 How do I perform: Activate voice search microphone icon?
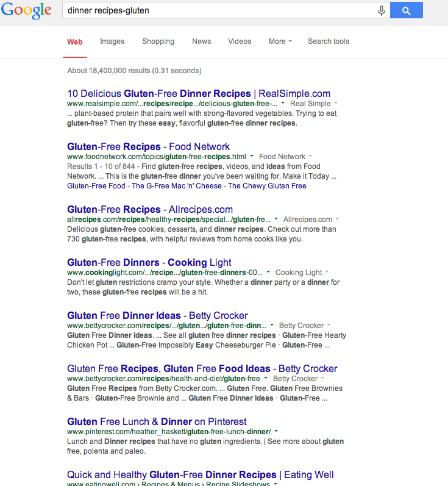[x=382, y=10]
